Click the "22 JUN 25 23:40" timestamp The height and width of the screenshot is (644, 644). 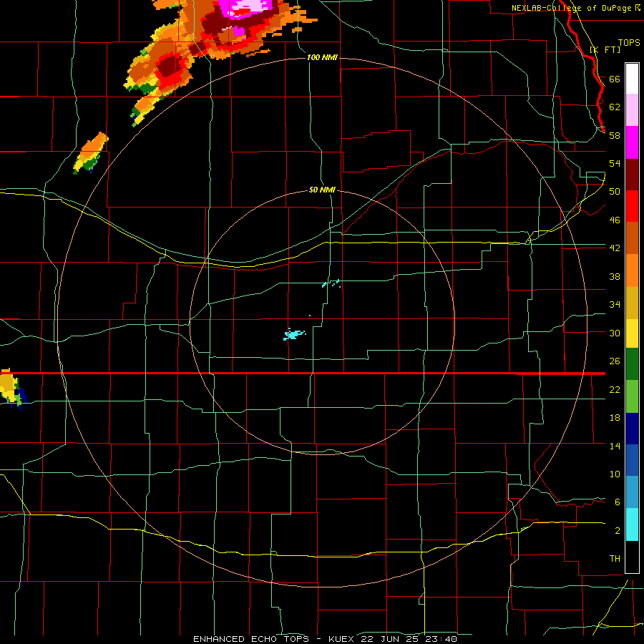409,639
